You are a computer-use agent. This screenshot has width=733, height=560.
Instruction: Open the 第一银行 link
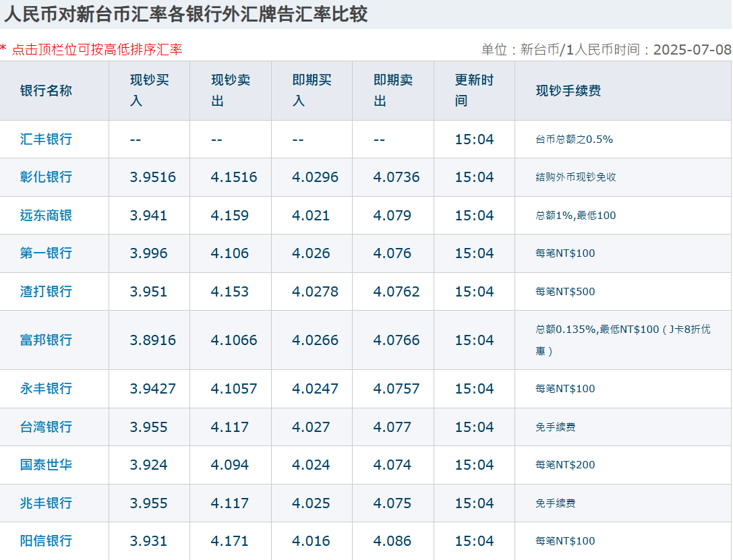click(x=46, y=253)
